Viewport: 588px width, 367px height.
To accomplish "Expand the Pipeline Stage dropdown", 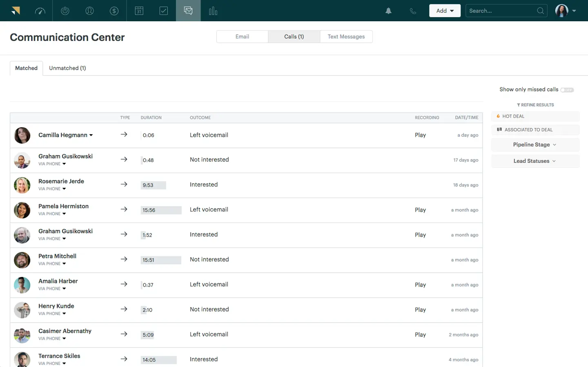I will (x=535, y=145).
